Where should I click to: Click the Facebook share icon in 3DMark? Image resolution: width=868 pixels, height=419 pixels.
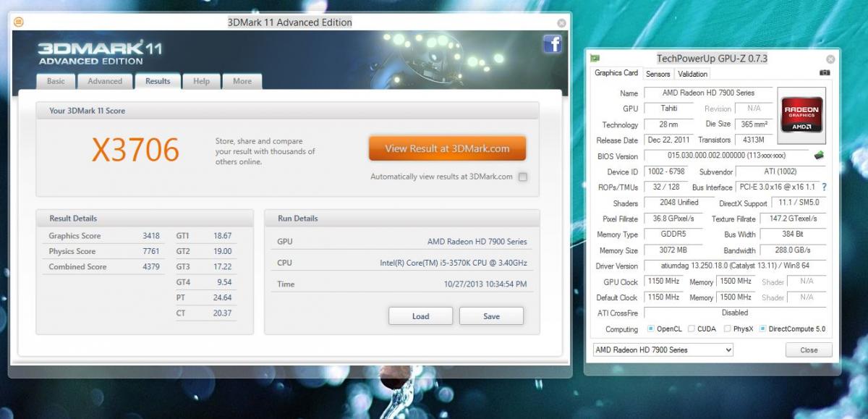(553, 44)
